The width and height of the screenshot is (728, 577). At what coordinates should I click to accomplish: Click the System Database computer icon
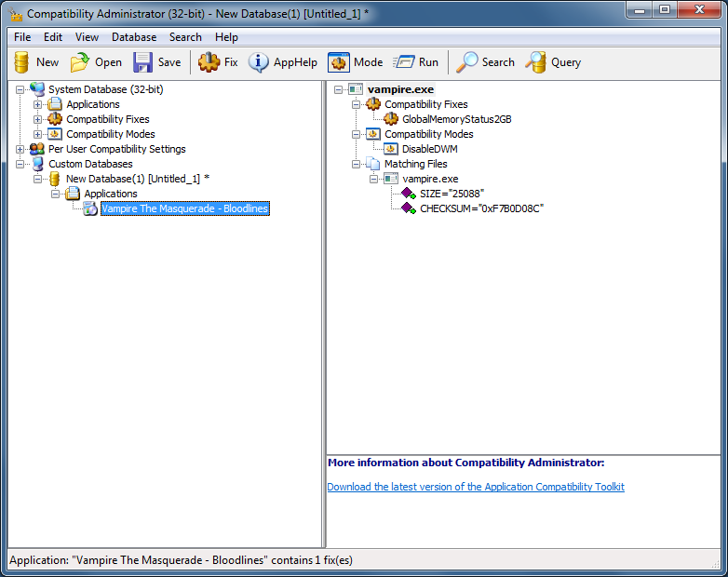point(37,89)
